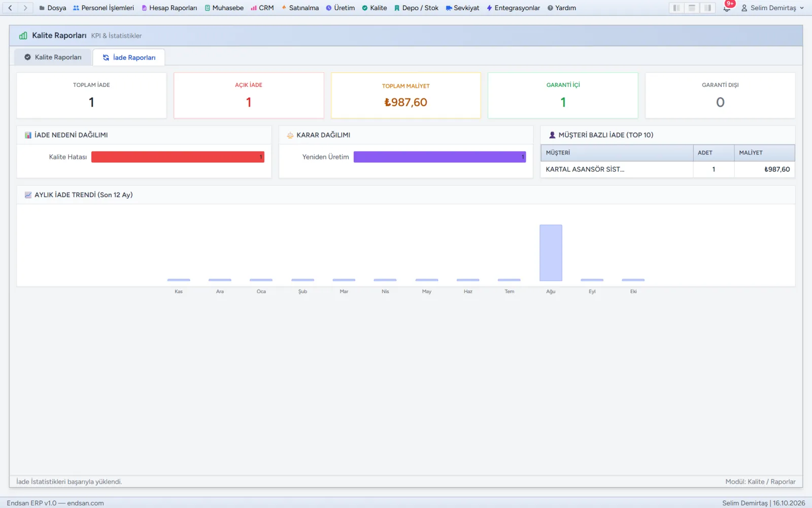Click the Modül: Kalite / Raporlar status text
Image resolution: width=812 pixels, height=508 pixels.
pyautogui.click(x=760, y=482)
